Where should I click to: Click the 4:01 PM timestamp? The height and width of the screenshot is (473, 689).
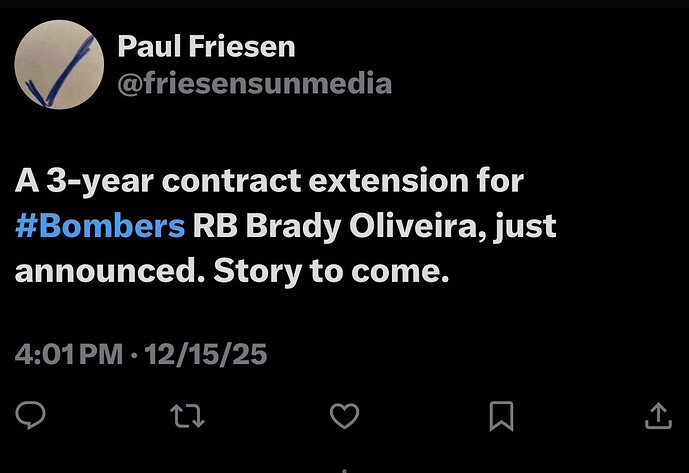point(68,354)
